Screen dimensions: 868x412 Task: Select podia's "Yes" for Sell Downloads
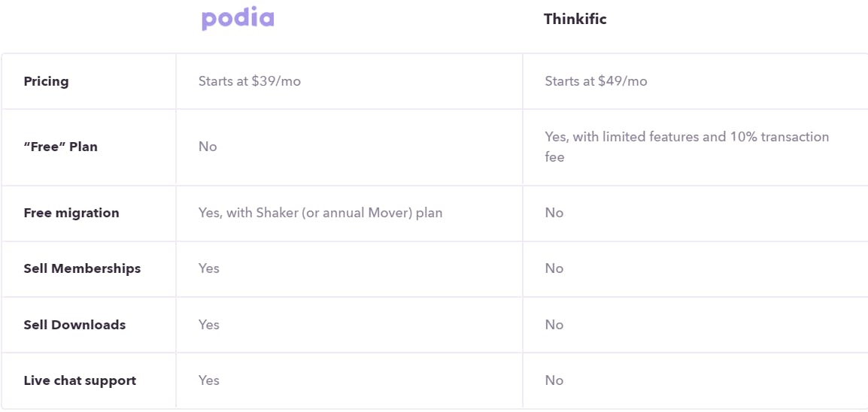pyautogui.click(x=208, y=325)
